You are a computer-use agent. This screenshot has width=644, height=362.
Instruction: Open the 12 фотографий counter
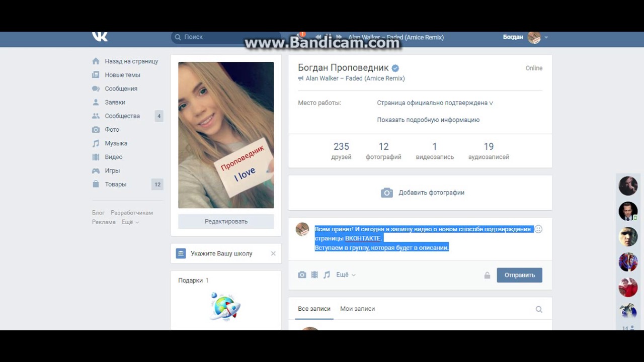[383, 151]
